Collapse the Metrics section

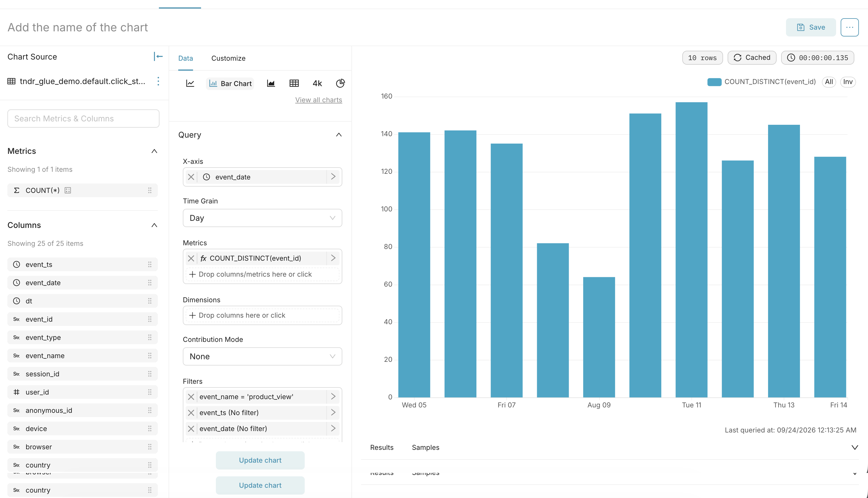[154, 151]
